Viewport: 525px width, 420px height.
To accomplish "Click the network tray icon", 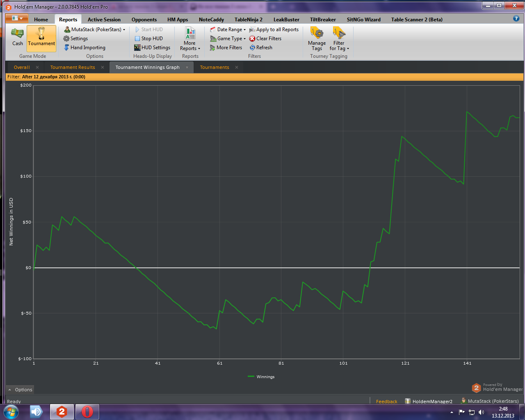I will pos(472,412).
